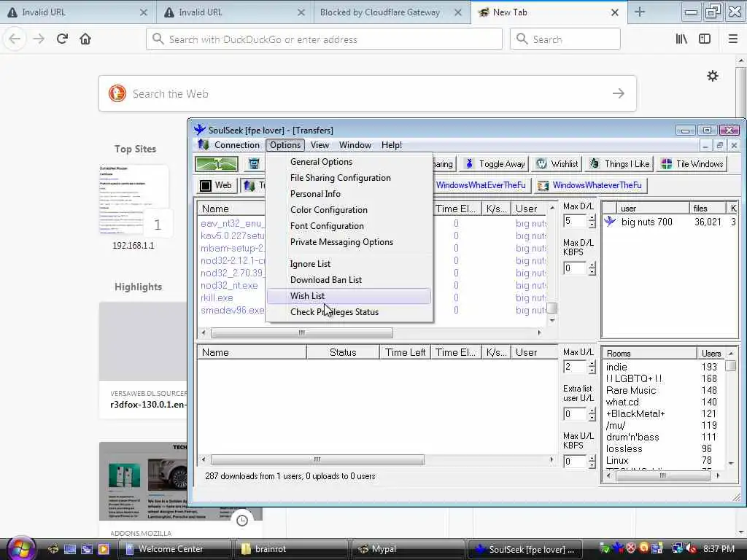Increase Max U/L stepper value
Viewport: 747px width, 560px height.
coord(592,364)
